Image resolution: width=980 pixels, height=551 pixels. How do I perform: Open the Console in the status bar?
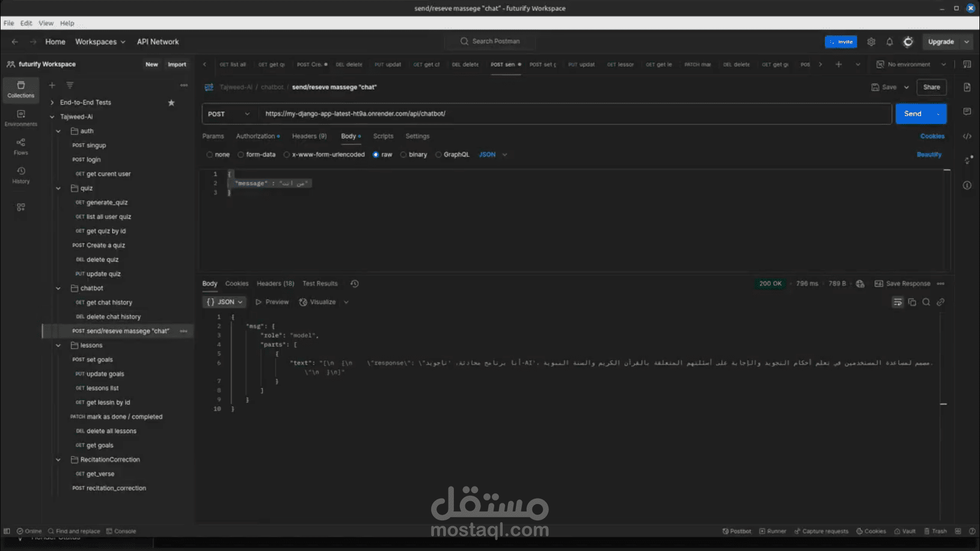tap(121, 532)
